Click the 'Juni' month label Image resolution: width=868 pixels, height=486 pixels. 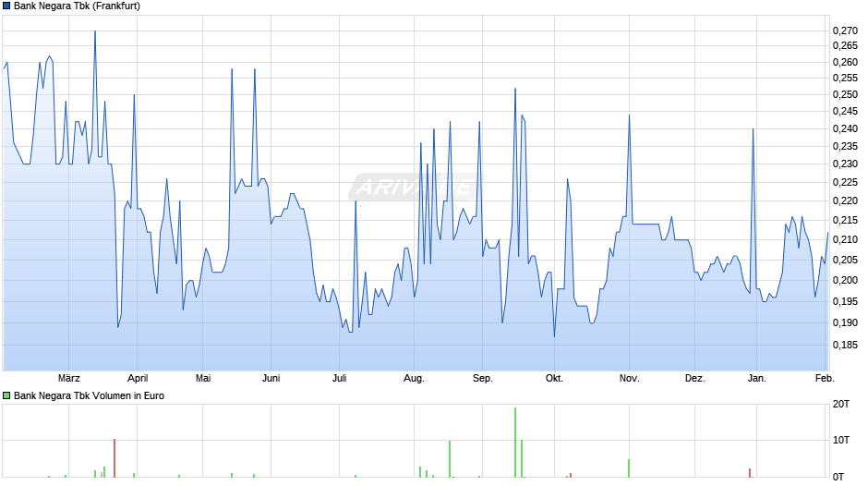(271, 379)
